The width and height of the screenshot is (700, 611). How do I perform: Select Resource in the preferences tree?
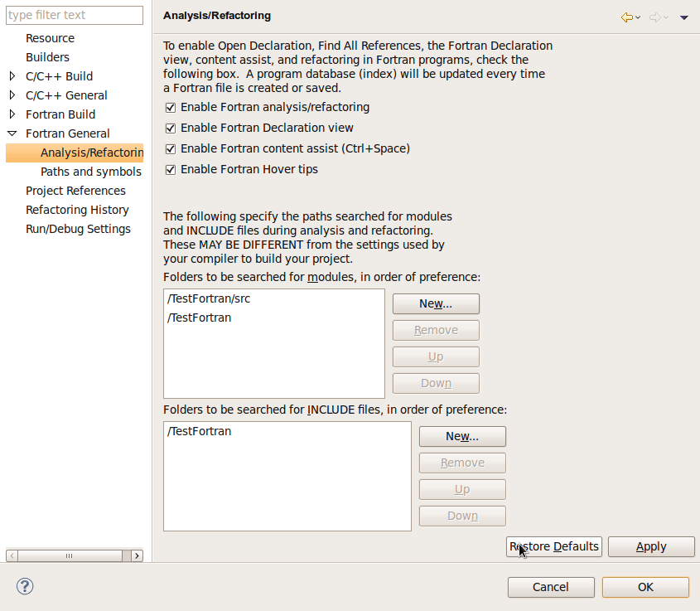click(x=50, y=38)
